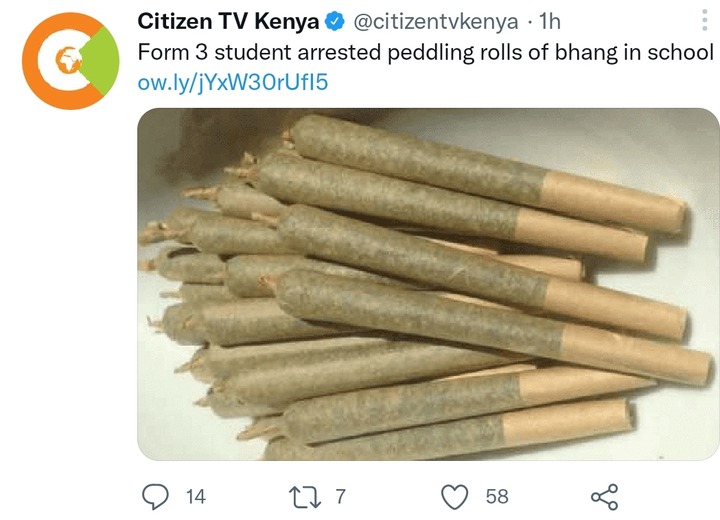Open the ow.ly/jYxW30rUfI5 link

tap(233, 83)
